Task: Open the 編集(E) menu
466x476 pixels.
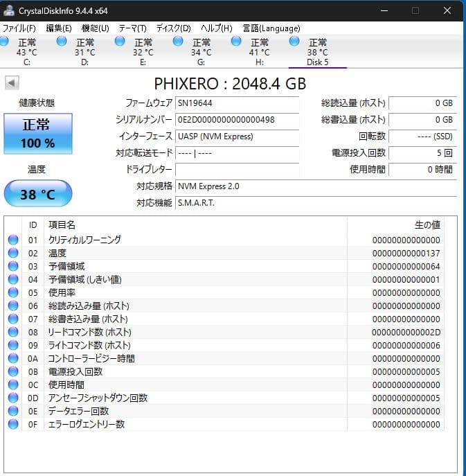Action: click(x=59, y=28)
